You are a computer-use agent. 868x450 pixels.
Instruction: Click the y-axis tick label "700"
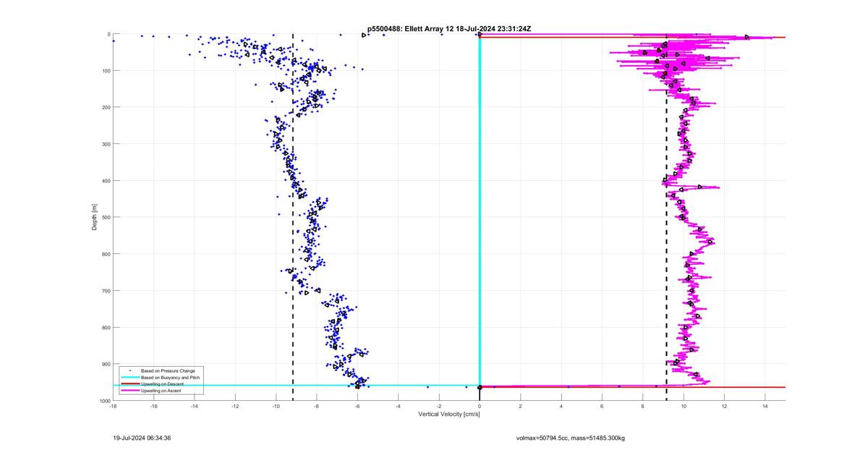coord(106,291)
